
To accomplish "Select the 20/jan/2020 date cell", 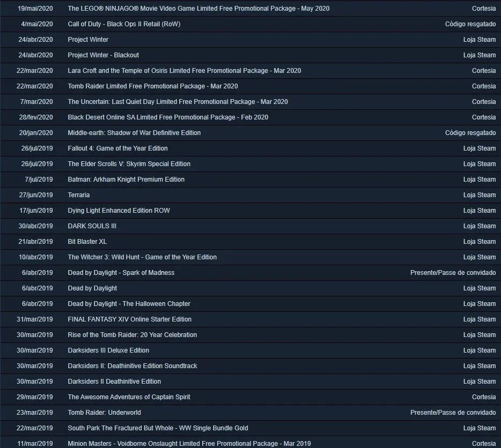I will coord(36,133).
